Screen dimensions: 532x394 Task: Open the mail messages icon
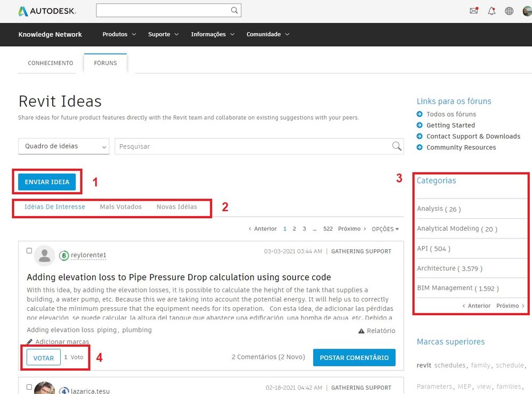point(474,11)
